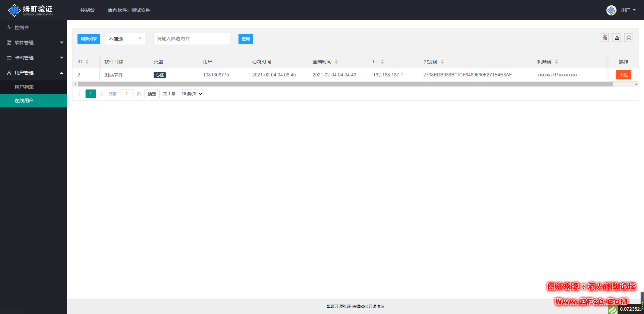Click the 刷新列表 button
644x314 pixels.
pos(89,39)
